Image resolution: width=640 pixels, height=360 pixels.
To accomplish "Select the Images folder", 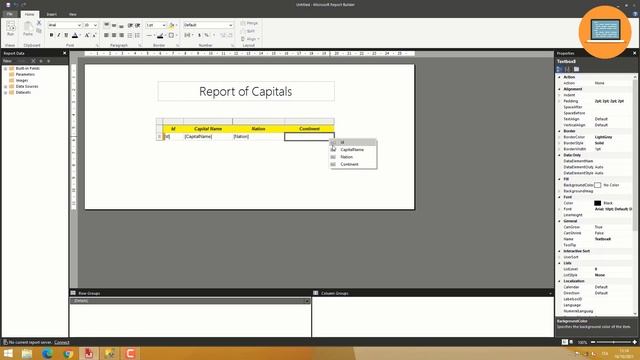I will [x=22, y=80].
